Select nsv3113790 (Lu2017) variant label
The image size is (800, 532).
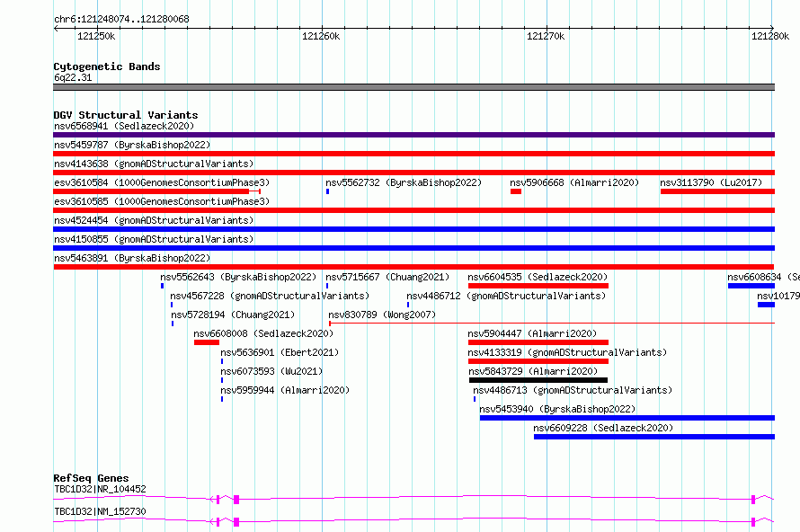point(711,182)
